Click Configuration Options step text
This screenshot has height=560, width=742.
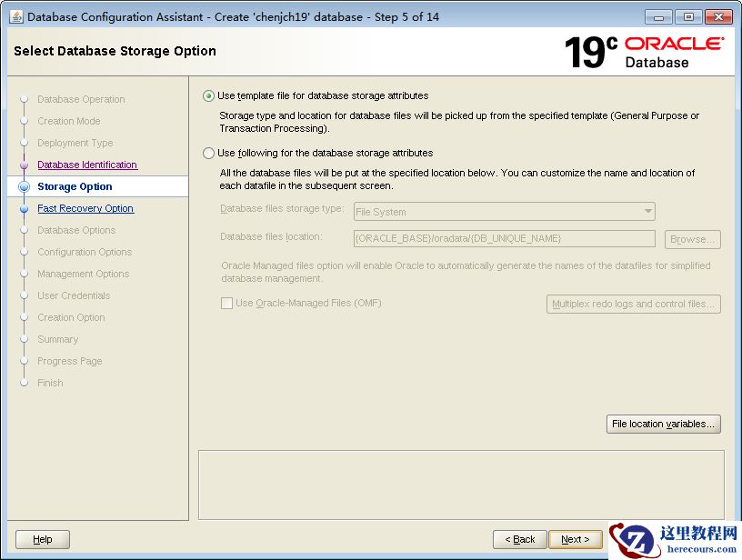tap(85, 252)
